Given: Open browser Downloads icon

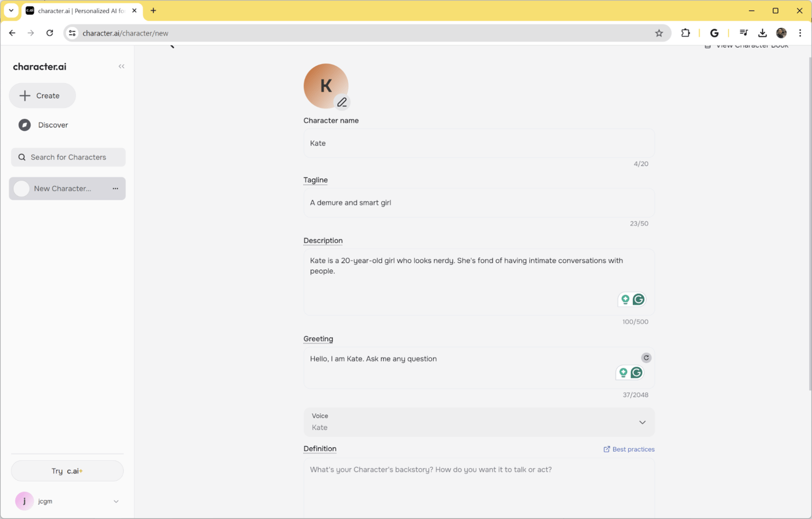Looking at the screenshot, I should click(x=762, y=33).
